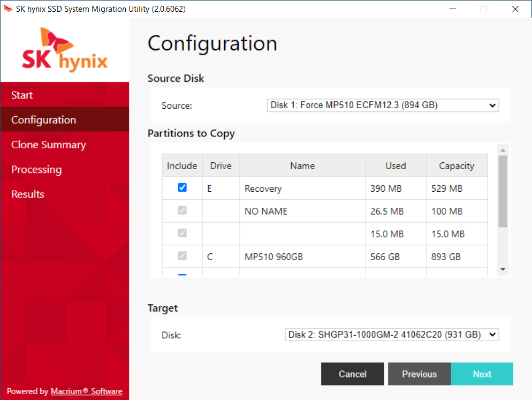The width and height of the screenshot is (532, 400).
Task: Click the Next button
Action: tap(482, 374)
